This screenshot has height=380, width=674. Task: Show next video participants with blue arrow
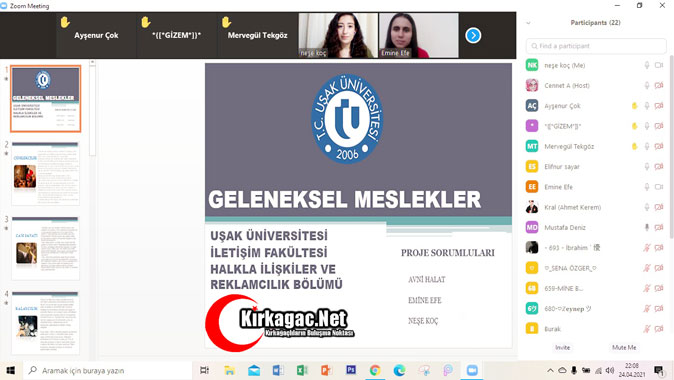coord(473,35)
